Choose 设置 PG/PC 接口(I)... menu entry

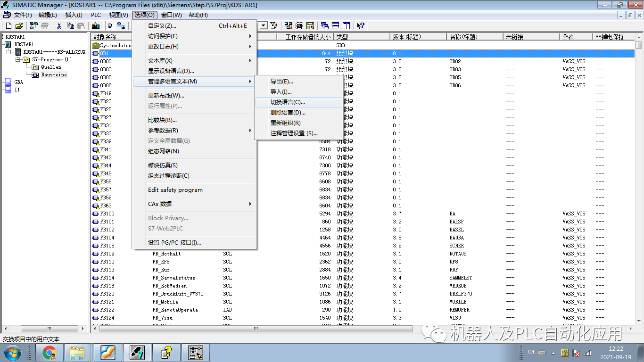194,243
